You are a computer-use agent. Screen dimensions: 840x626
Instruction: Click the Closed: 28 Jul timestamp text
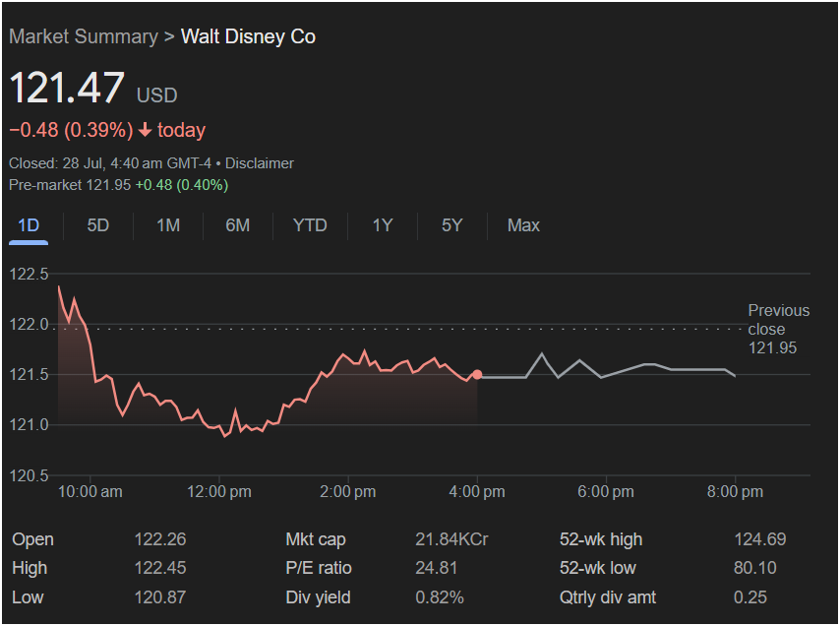tap(110, 163)
